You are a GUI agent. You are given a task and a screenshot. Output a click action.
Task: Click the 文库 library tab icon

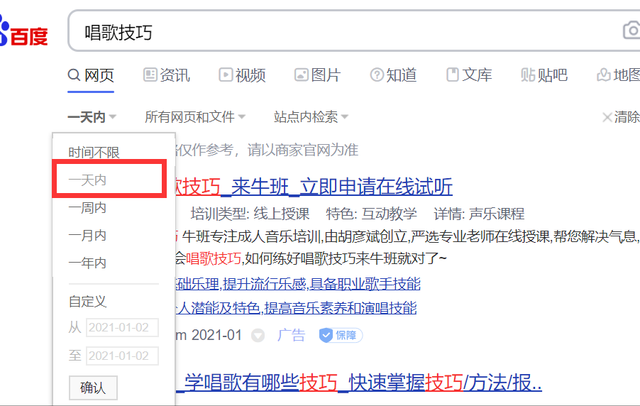coord(452,75)
